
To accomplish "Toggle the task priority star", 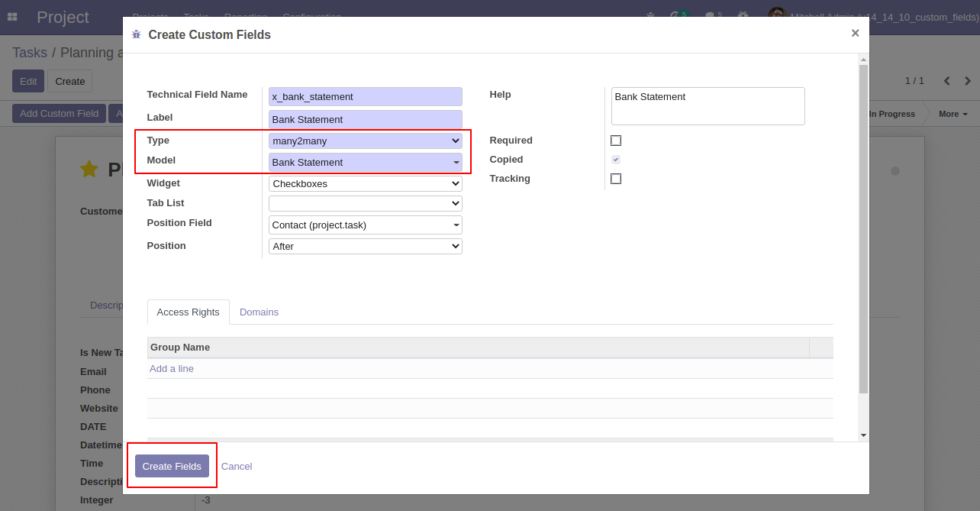I will pyautogui.click(x=89, y=169).
